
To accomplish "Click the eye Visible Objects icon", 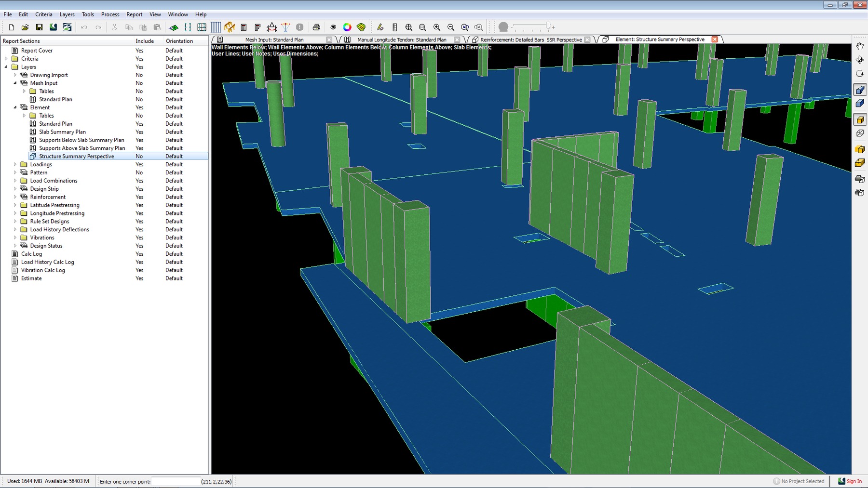I will (x=333, y=27).
